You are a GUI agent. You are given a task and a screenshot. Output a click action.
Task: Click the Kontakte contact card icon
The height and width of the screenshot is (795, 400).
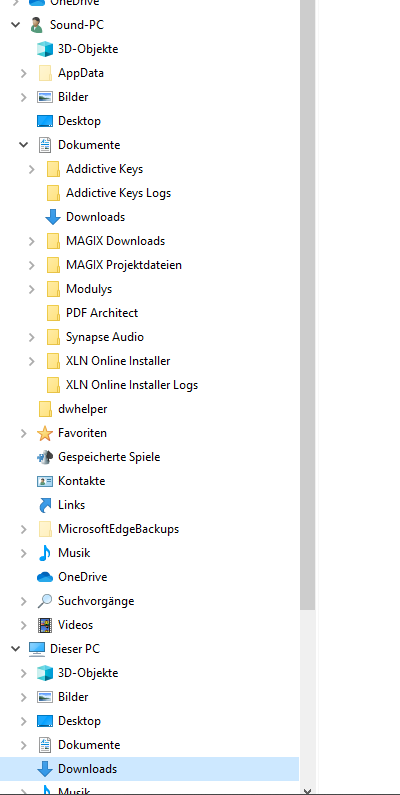click(45, 481)
